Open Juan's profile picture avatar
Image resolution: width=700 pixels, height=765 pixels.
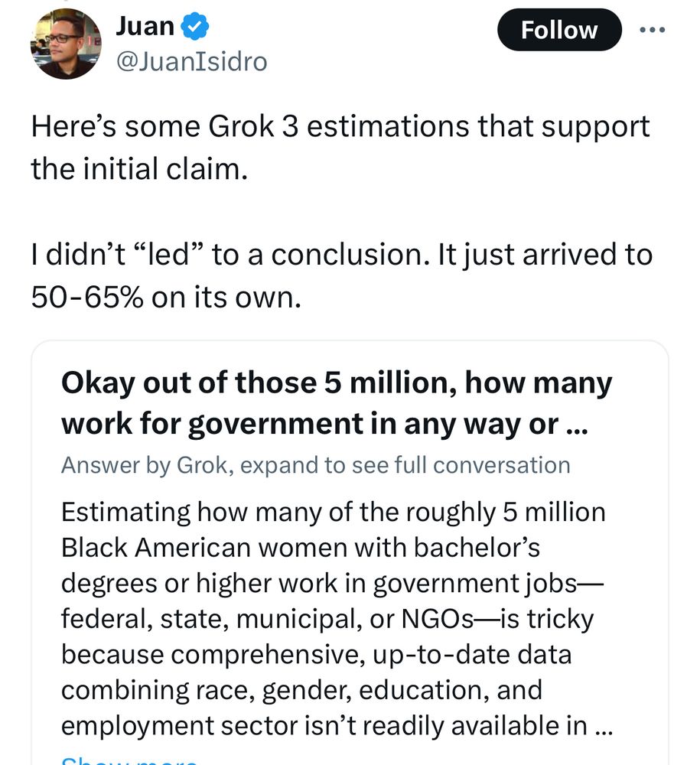66,44
